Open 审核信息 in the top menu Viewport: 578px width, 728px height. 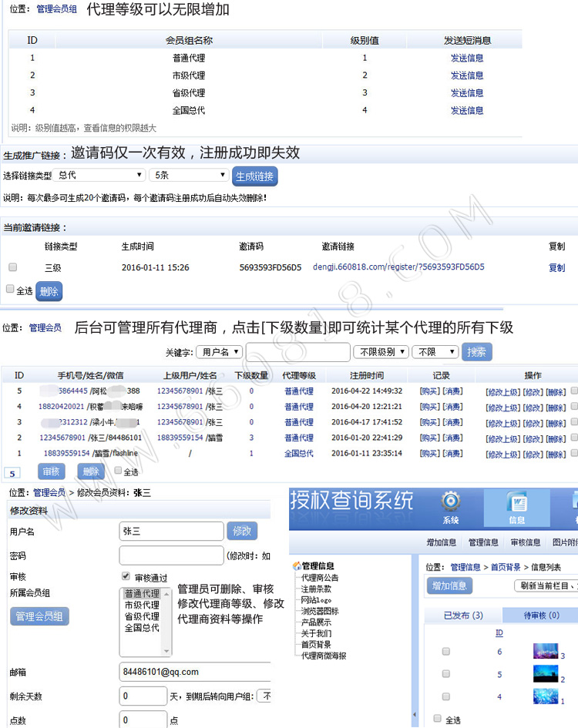point(526,542)
